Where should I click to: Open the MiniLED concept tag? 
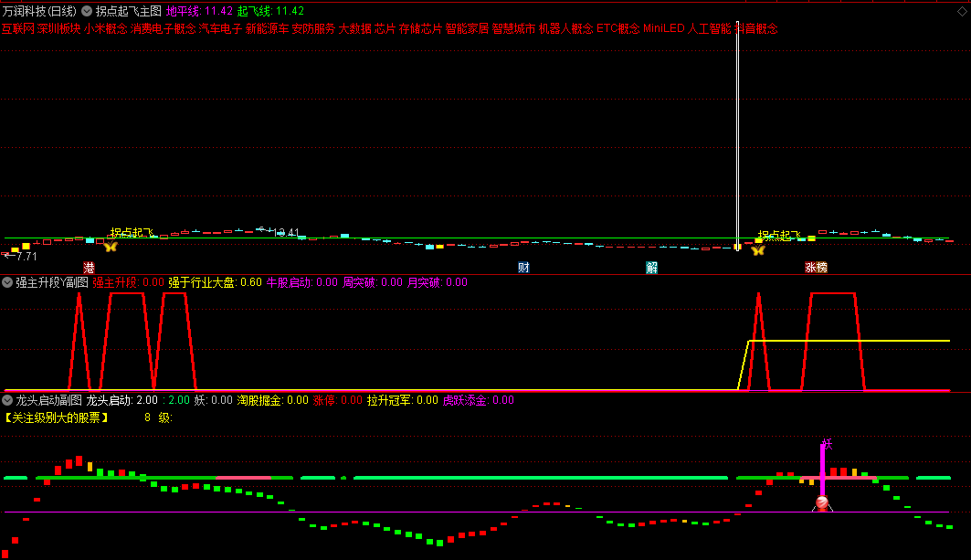[x=664, y=28]
